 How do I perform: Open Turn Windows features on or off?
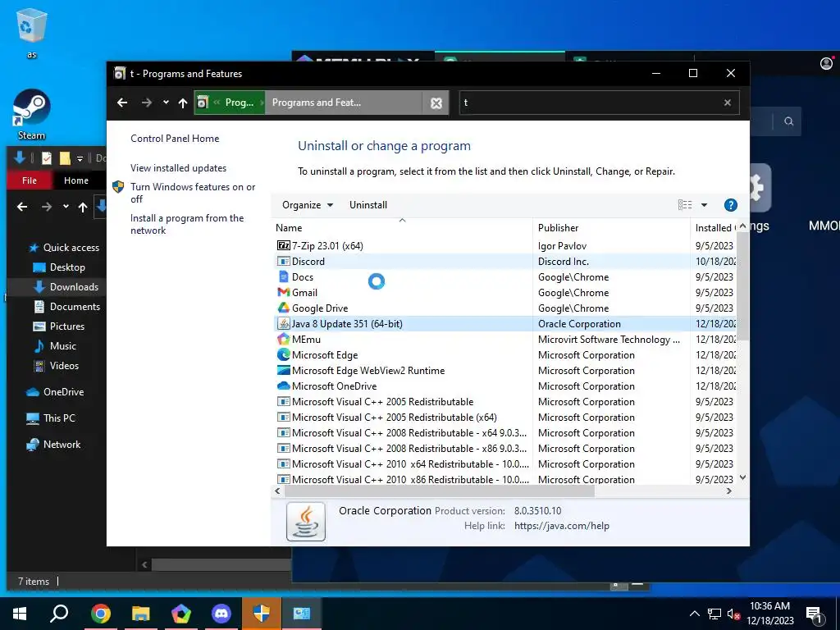(x=193, y=193)
